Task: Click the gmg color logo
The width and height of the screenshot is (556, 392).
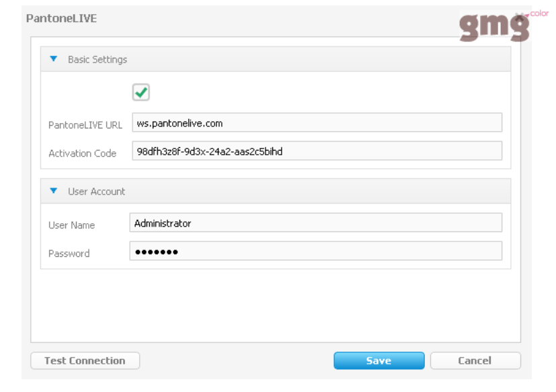Action: click(503, 26)
